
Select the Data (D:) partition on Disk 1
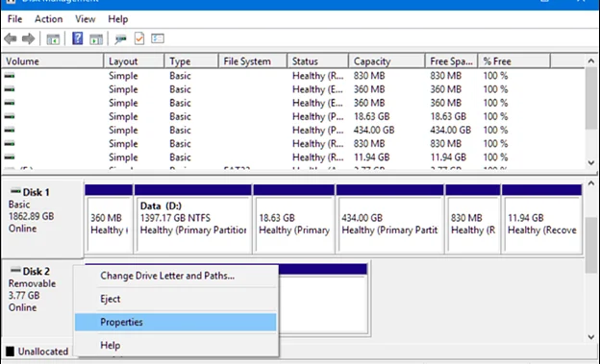coord(193,219)
